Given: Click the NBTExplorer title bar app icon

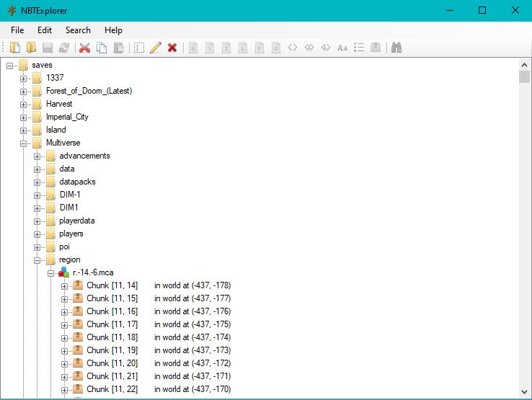Looking at the screenshot, I should pyautogui.click(x=12, y=11).
